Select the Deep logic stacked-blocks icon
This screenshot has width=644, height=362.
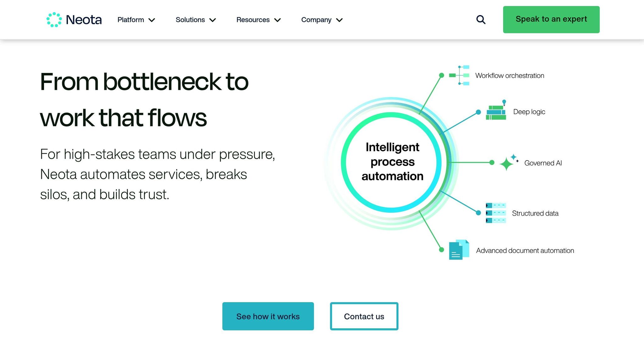click(x=496, y=112)
